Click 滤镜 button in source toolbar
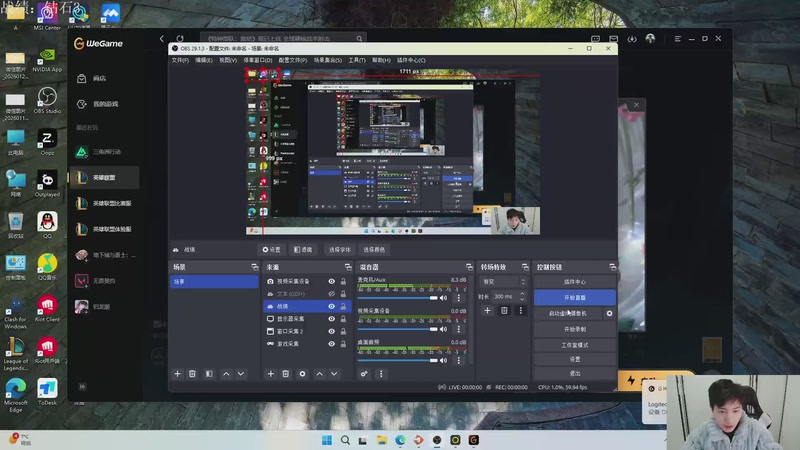This screenshot has height=450, width=800. (303, 249)
